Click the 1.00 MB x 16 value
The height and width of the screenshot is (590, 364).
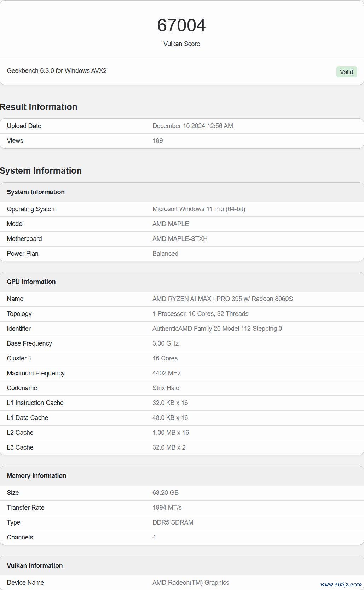(x=171, y=433)
